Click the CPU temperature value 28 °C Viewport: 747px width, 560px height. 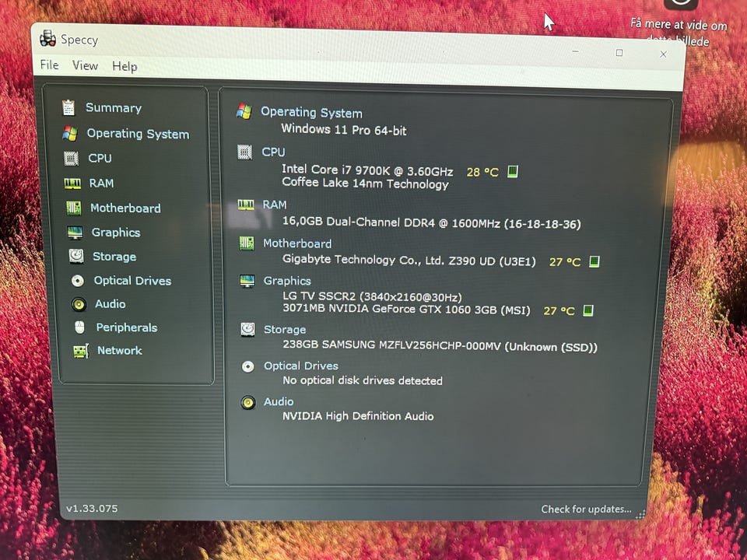point(482,172)
